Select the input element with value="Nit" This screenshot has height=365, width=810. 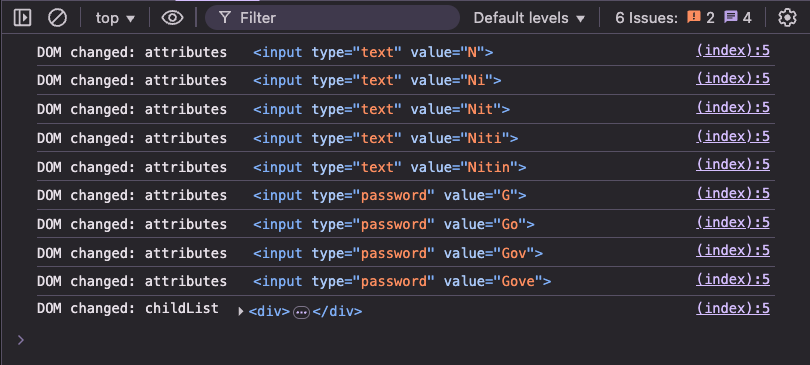point(381,109)
